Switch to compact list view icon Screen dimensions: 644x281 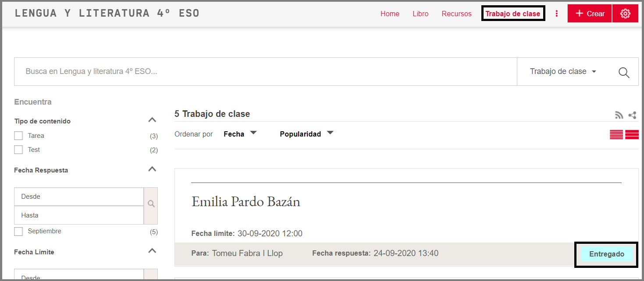pos(616,135)
